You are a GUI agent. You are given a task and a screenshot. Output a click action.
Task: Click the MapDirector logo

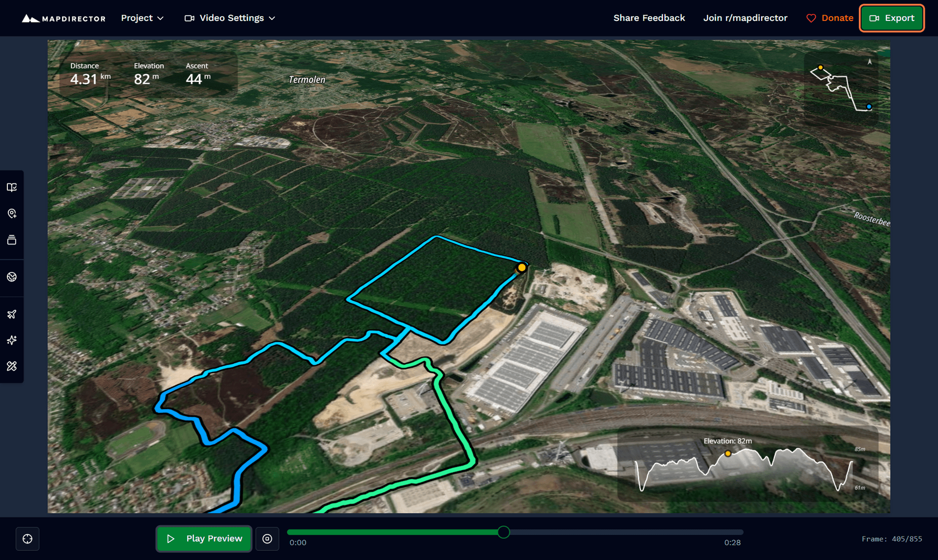(x=63, y=18)
